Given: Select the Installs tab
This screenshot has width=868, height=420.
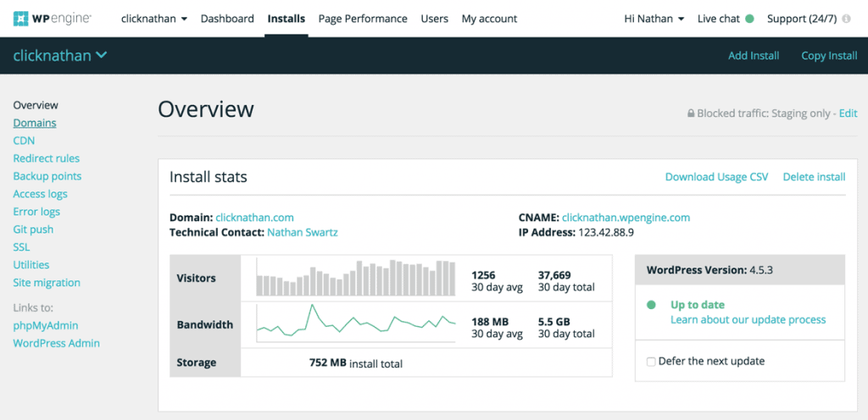Looking at the screenshot, I should 287,19.
